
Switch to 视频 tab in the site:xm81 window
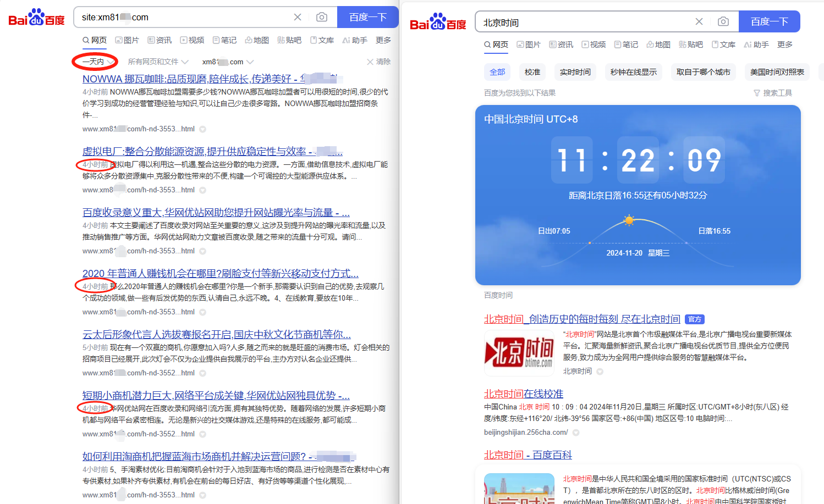(x=192, y=40)
